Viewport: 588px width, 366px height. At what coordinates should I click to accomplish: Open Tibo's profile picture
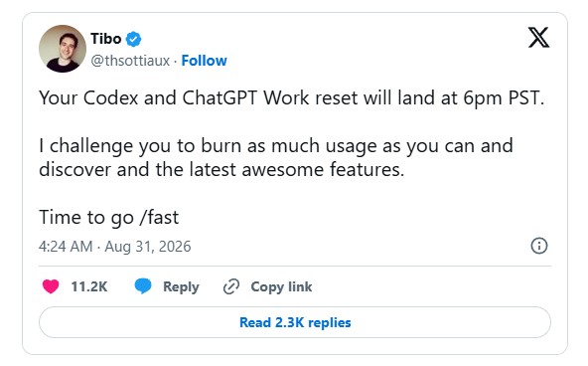coord(63,49)
